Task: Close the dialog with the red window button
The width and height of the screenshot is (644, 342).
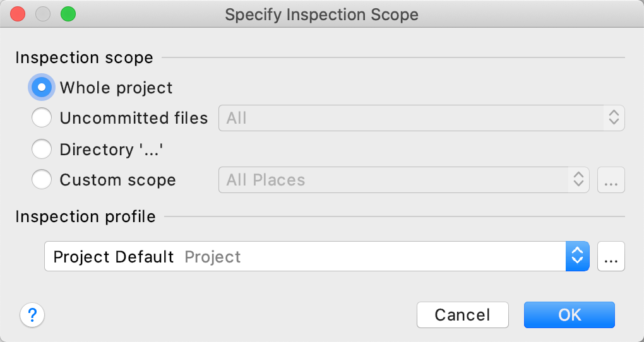Action: [18, 13]
